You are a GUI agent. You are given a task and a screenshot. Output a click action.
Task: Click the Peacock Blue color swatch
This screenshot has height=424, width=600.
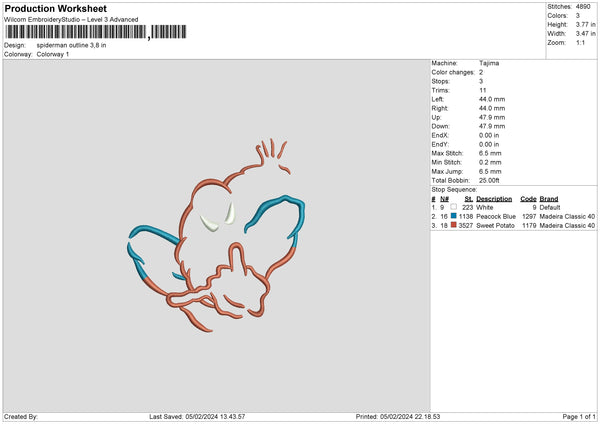pos(453,216)
